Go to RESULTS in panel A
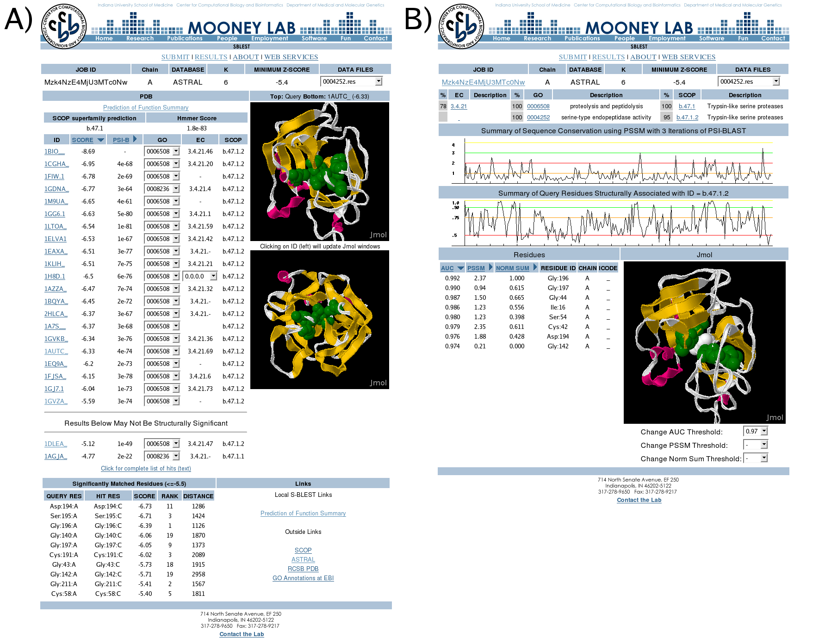Screen dimensions: 819x644 coord(211,57)
